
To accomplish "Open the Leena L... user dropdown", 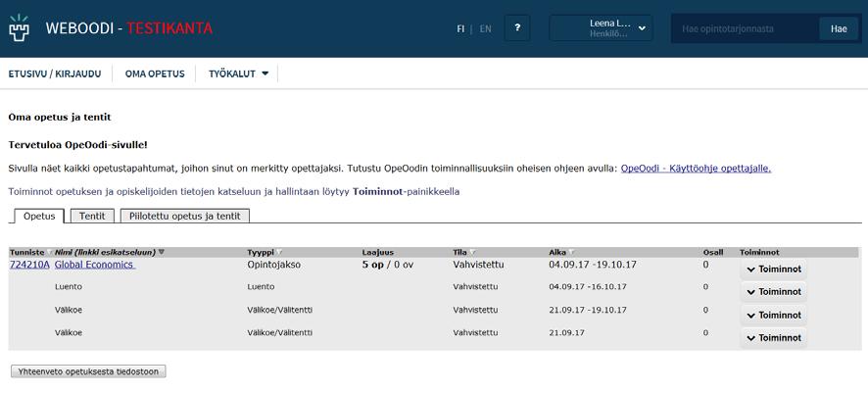I will (601, 28).
